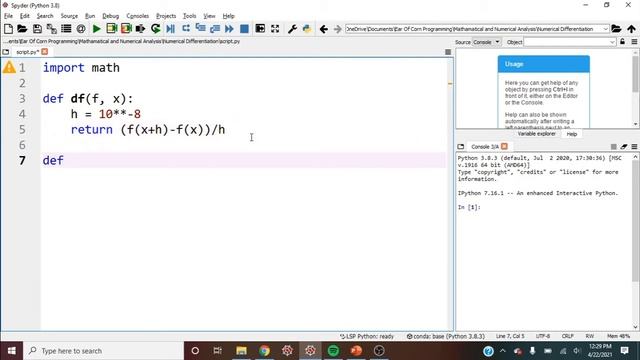Click the warning icon on line 1
Image resolution: width=640 pixels, height=360 pixels.
click(9, 67)
